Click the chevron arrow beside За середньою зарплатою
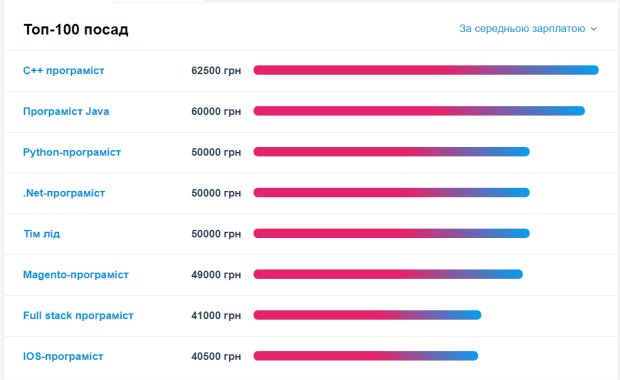This screenshot has height=380, width=620. 594,29
